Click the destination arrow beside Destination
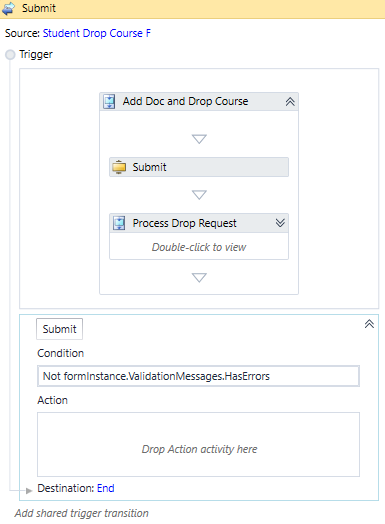Image resolution: width=385 pixels, height=524 pixels. [x=29, y=490]
